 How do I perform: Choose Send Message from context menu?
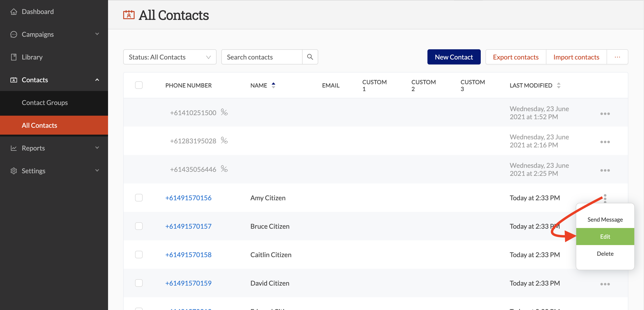[605, 219]
